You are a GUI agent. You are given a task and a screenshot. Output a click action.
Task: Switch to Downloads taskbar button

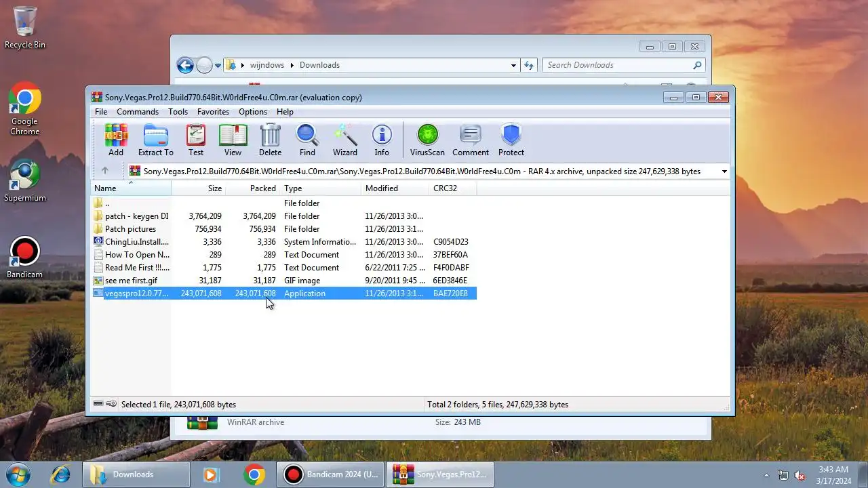coord(136,474)
